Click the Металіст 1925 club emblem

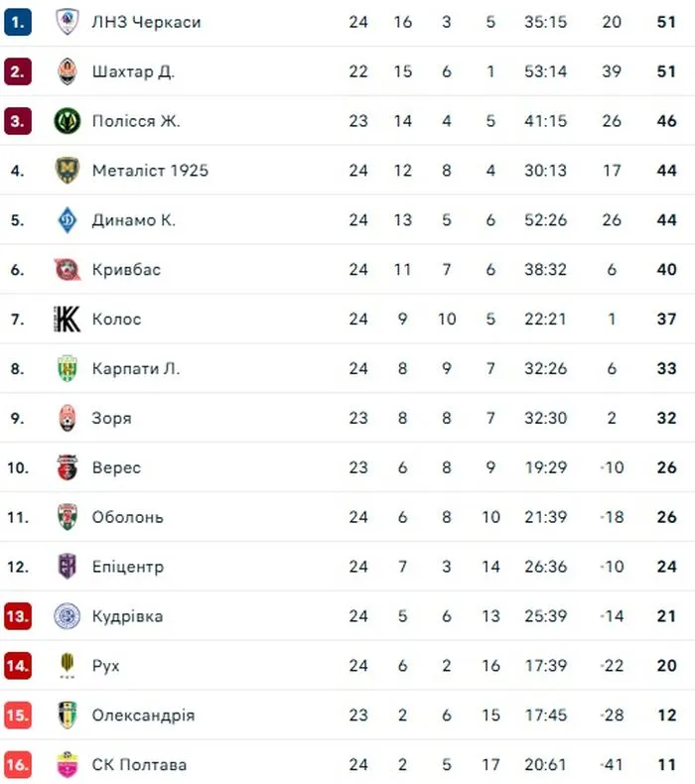(67, 170)
